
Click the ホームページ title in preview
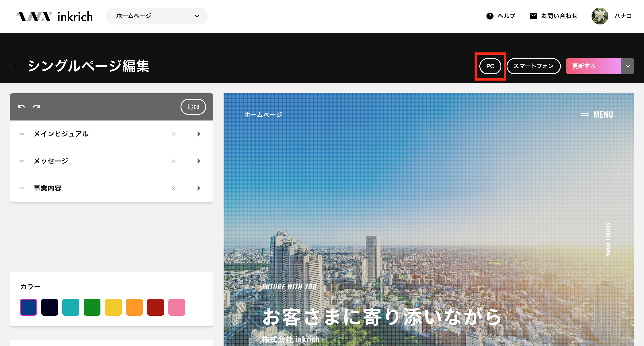[263, 115]
